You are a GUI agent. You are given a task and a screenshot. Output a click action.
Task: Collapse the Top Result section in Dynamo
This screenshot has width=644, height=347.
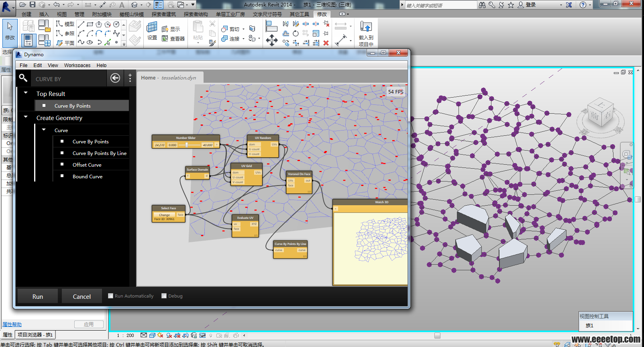pyautogui.click(x=26, y=93)
